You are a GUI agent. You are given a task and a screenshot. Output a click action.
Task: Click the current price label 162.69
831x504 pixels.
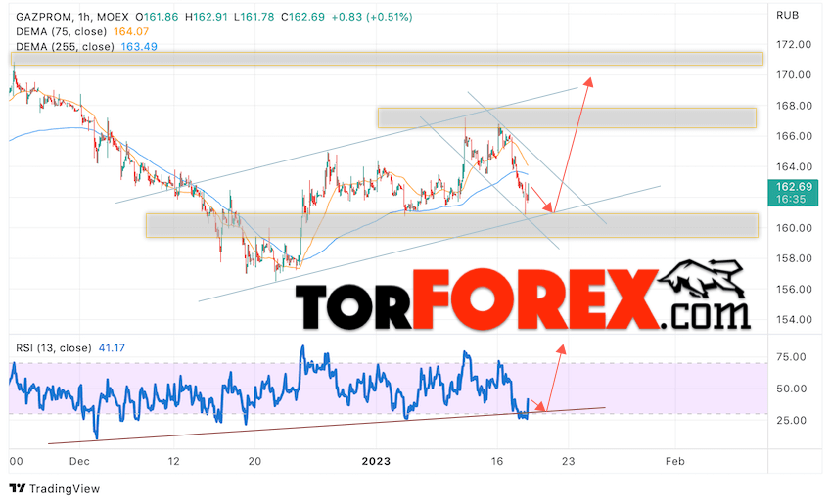[794, 187]
